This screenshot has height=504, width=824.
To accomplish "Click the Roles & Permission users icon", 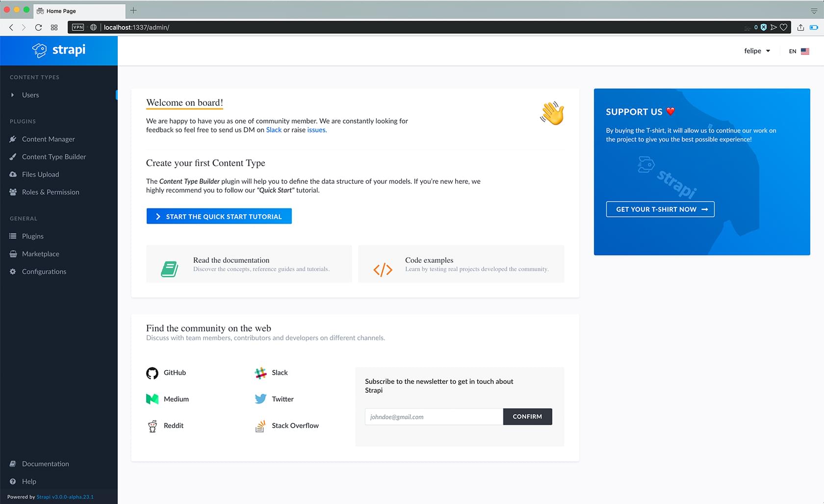I will coord(13,192).
